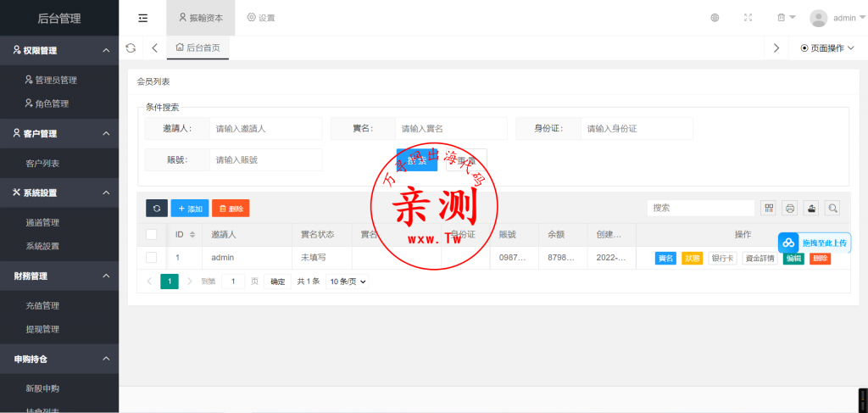The height and width of the screenshot is (413, 868).
Task: Enter fullscreen mode via the header icon
Action: [748, 18]
